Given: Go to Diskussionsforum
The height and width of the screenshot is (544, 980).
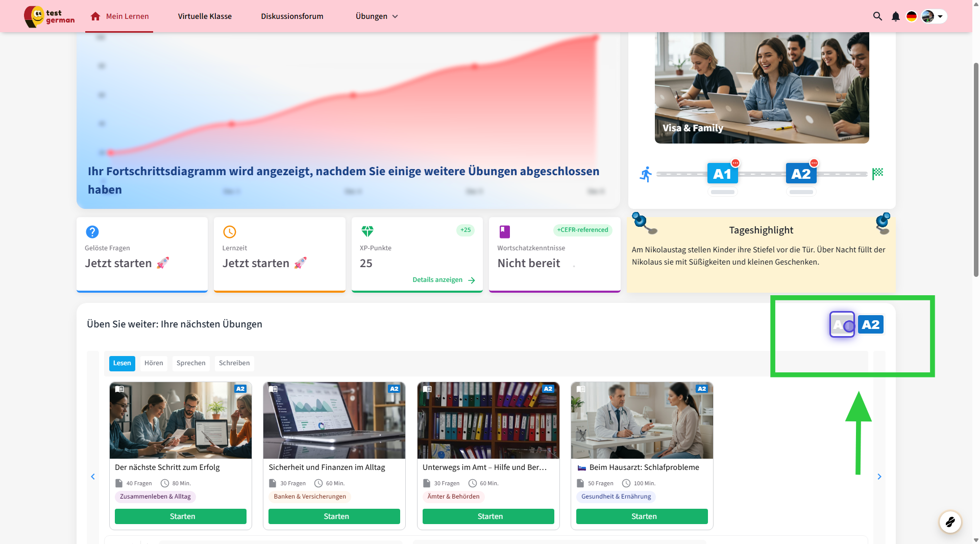Looking at the screenshot, I should [292, 16].
